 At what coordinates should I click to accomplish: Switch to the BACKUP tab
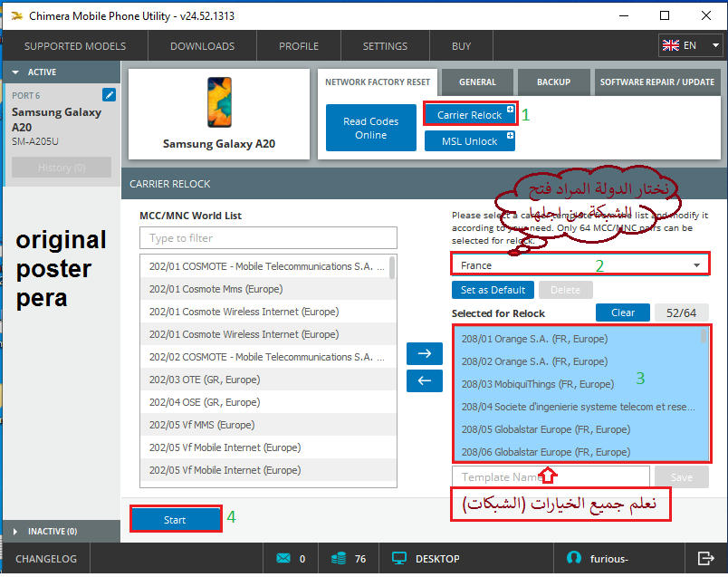(x=553, y=82)
